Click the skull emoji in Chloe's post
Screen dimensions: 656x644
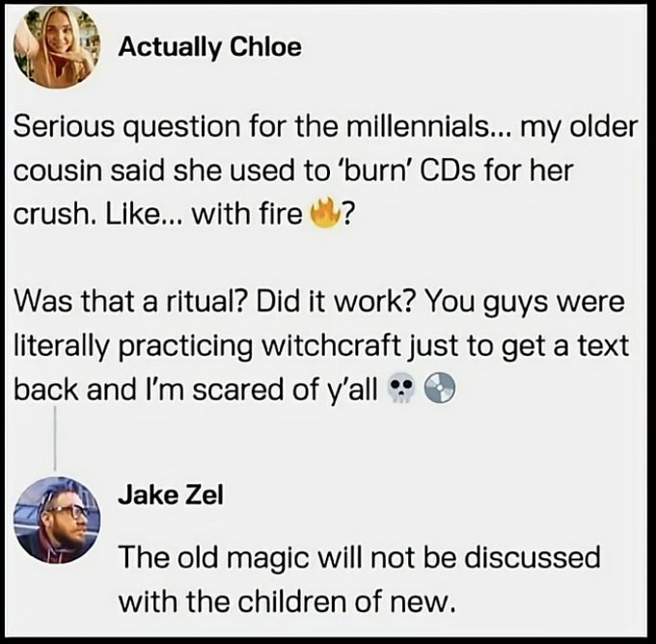point(396,390)
